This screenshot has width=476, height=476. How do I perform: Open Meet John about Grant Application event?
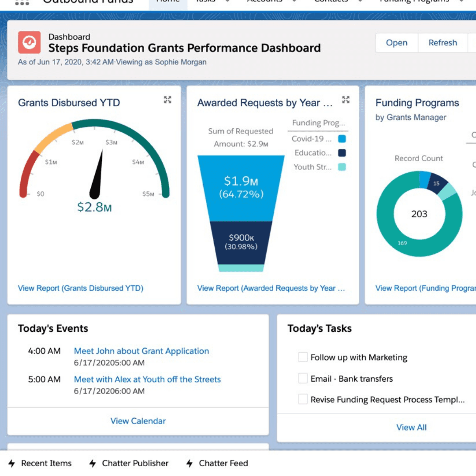141,351
